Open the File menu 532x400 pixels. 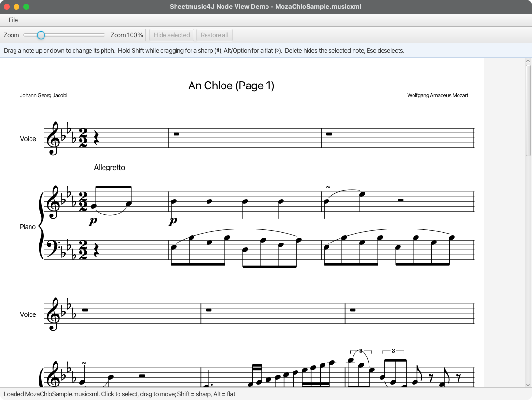coord(13,20)
